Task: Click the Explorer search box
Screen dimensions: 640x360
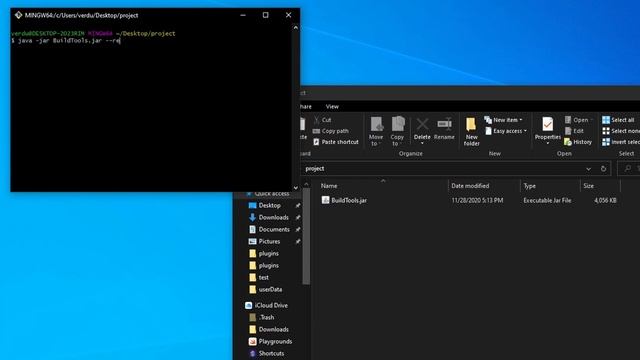Action: [629, 169]
